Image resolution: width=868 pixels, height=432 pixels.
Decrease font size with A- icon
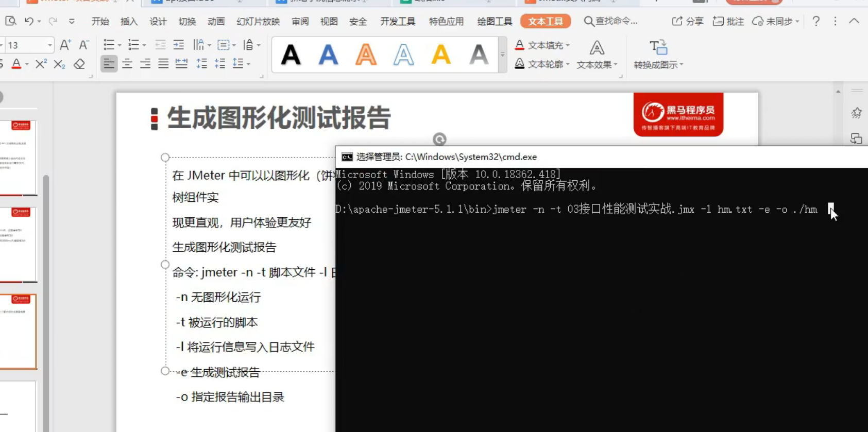pos(83,45)
